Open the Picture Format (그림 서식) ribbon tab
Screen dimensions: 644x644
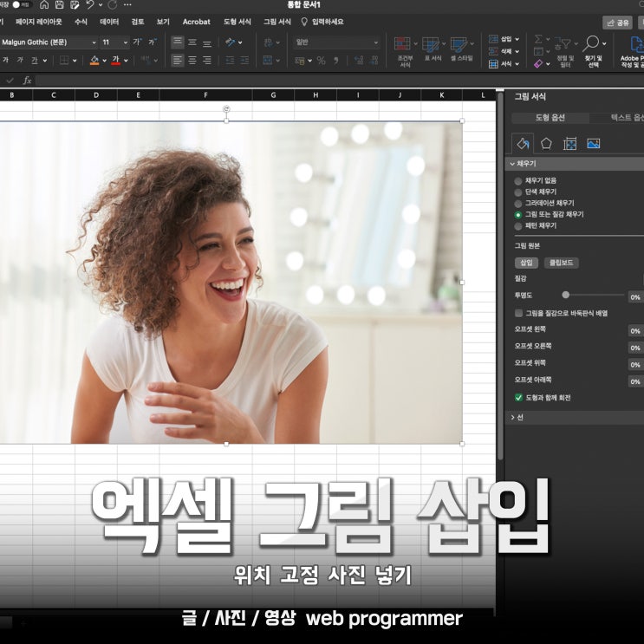coord(276,22)
